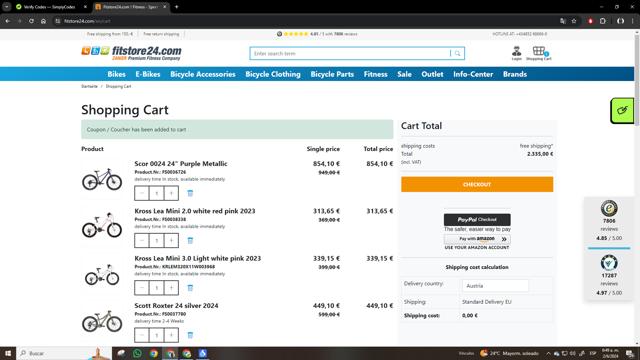Click the Kross Lea Mini 2.0 thumbnail

[102, 225]
